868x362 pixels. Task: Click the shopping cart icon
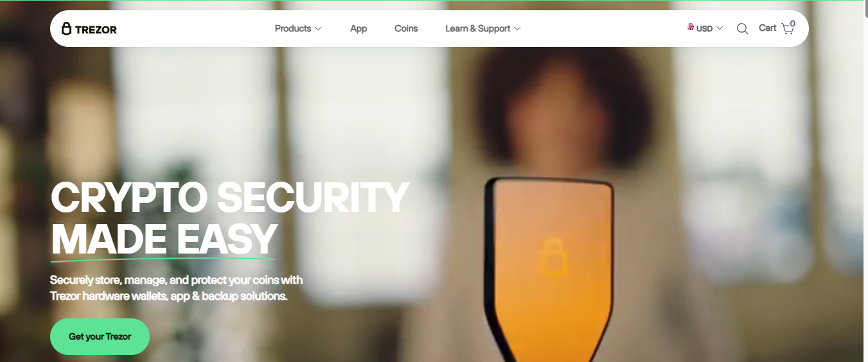click(x=788, y=29)
